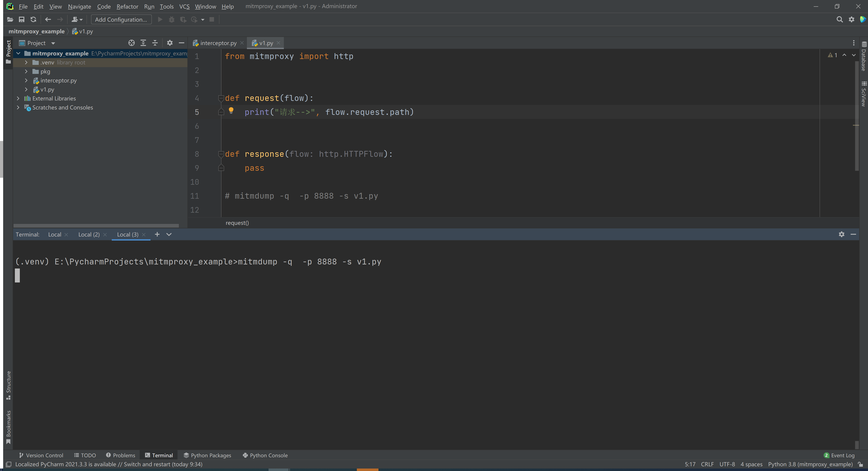Viewport: 868px width, 471px height.
Task: Go to previous highlighted error arrow
Action: (x=844, y=55)
